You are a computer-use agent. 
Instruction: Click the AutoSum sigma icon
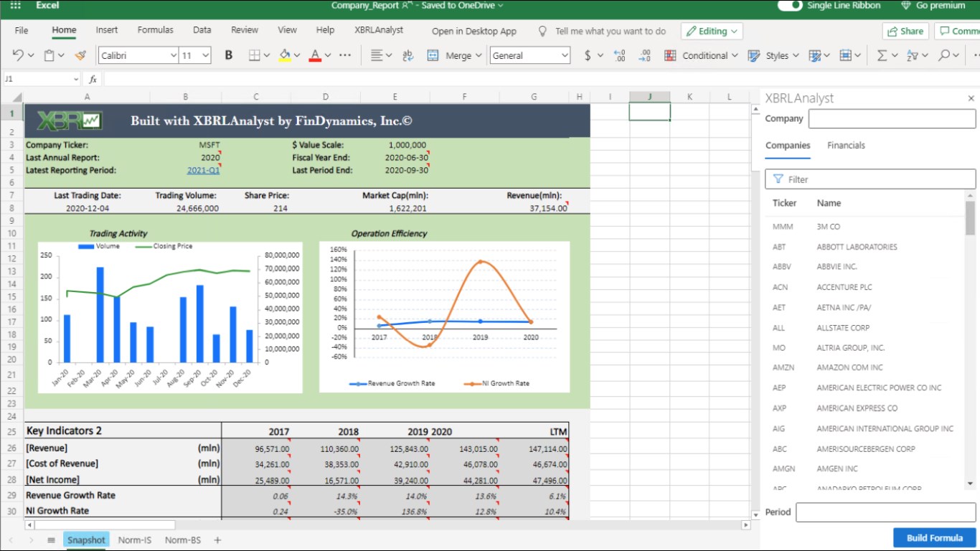pyautogui.click(x=882, y=55)
